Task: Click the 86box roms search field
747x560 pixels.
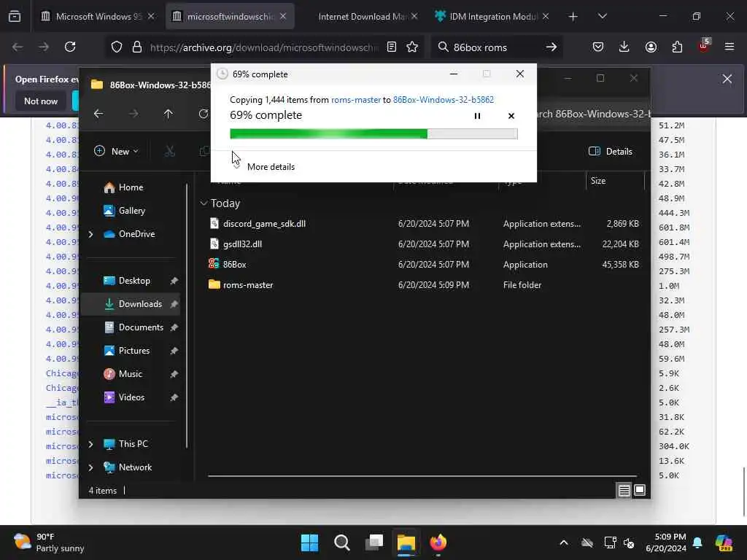Action: pyautogui.click(x=495, y=47)
